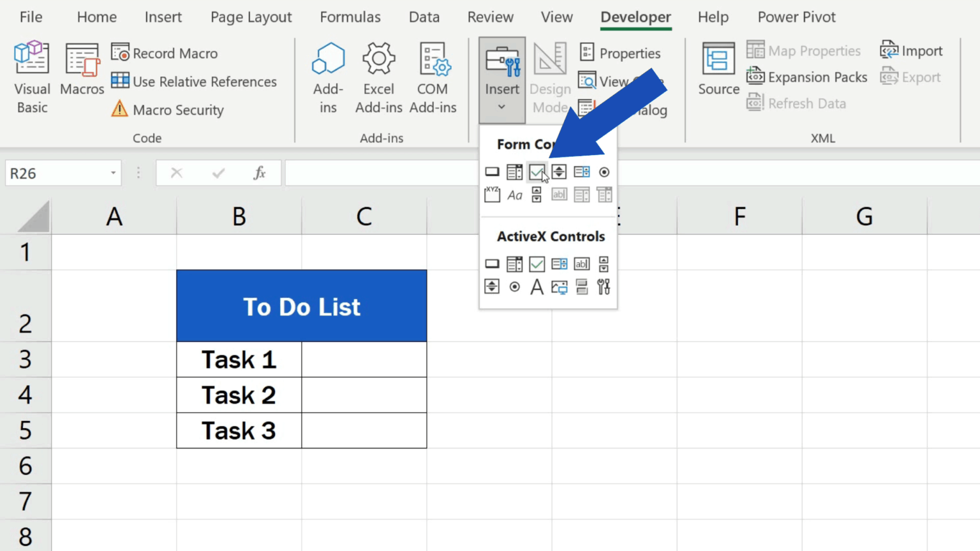Select the Check Box form control
980x551 pixels.
pyautogui.click(x=537, y=172)
